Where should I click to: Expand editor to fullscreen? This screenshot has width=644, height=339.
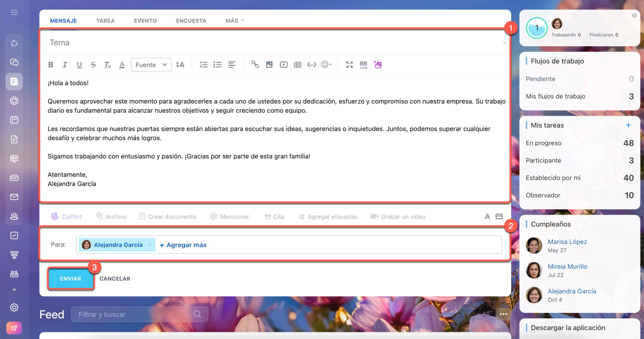349,65
